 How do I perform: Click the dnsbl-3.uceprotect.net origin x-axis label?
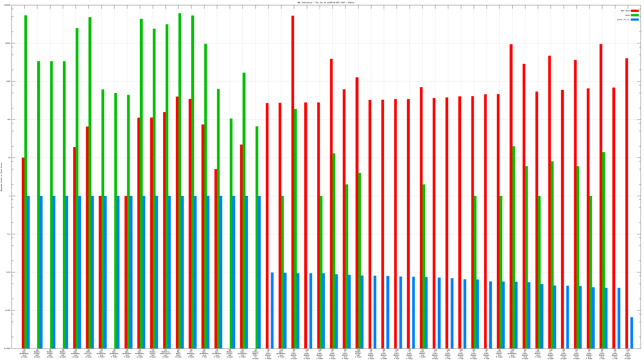point(165,353)
